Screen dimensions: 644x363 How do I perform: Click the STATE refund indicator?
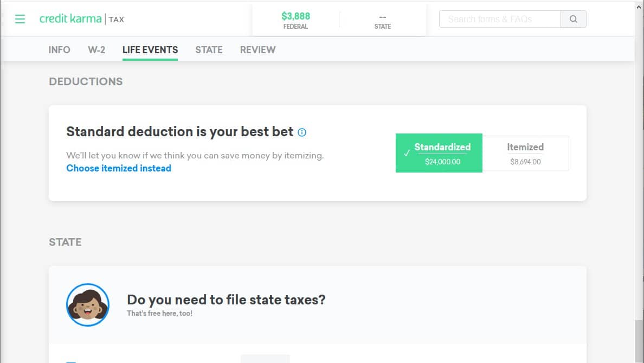382,21
